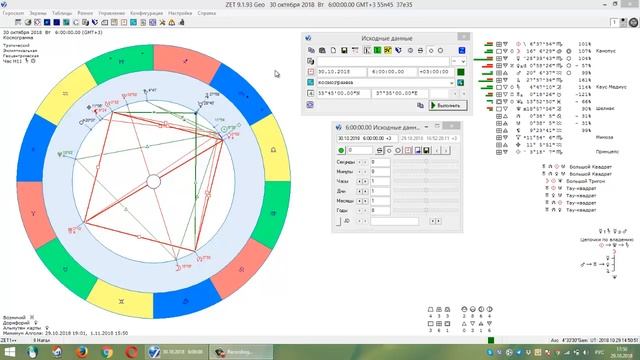Click the restore button on time-shift window
Screen dimensions: 640x360
(x=437, y=126)
